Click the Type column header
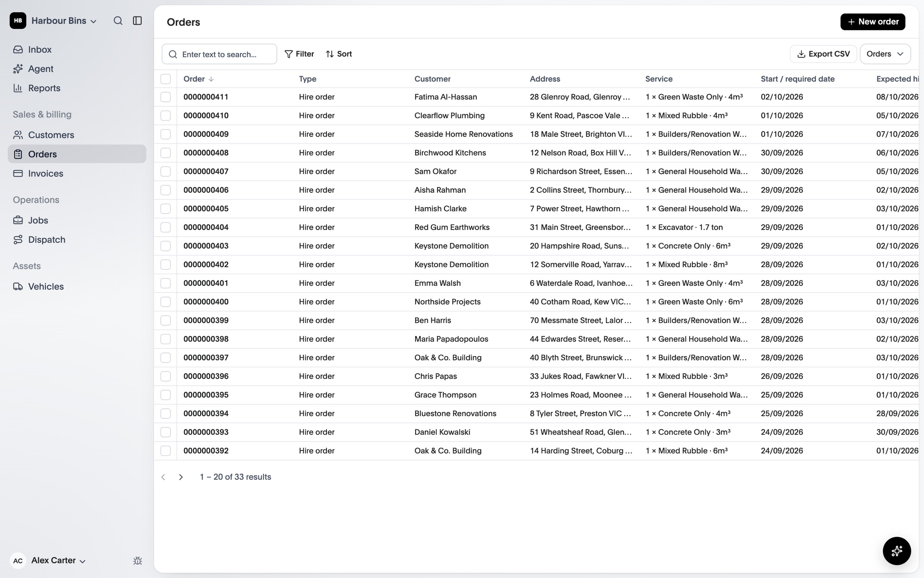The height and width of the screenshot is (578, 924). point(308,79)
